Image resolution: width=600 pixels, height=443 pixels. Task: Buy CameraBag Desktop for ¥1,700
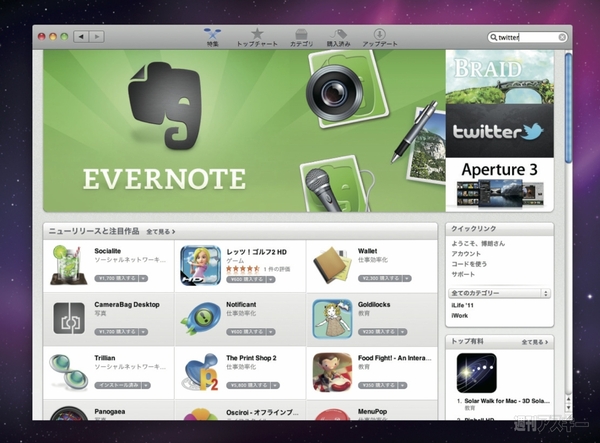coord(116,332)
